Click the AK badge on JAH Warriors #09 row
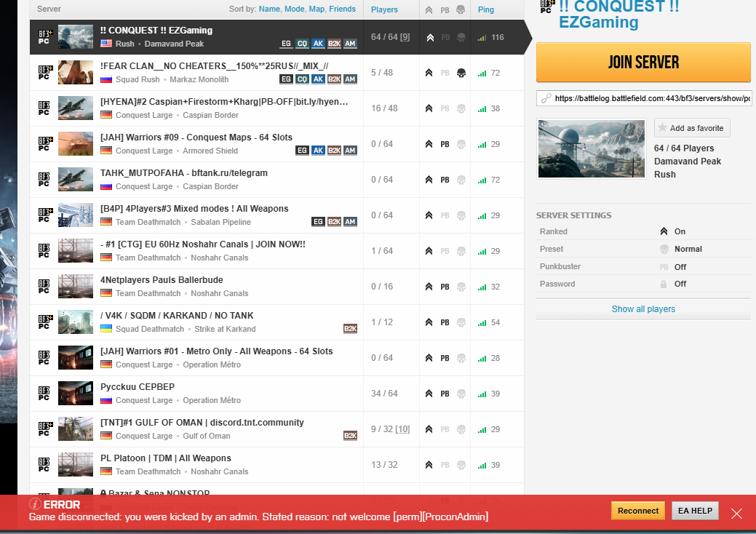This screenshot has width=756, height=534. tap(318, 151)
